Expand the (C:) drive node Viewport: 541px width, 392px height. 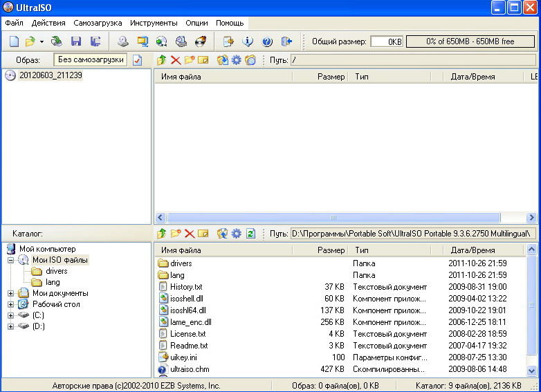click(x=10, y=315)
